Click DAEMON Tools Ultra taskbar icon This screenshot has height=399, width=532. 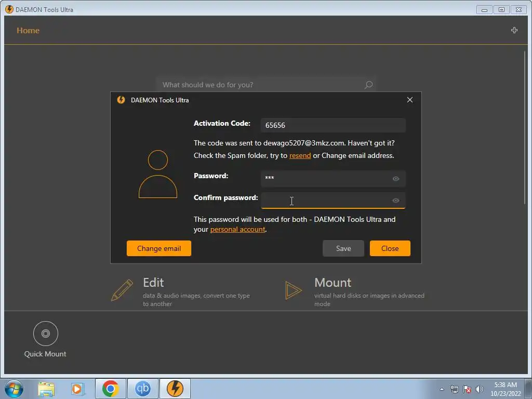(175, 389)
